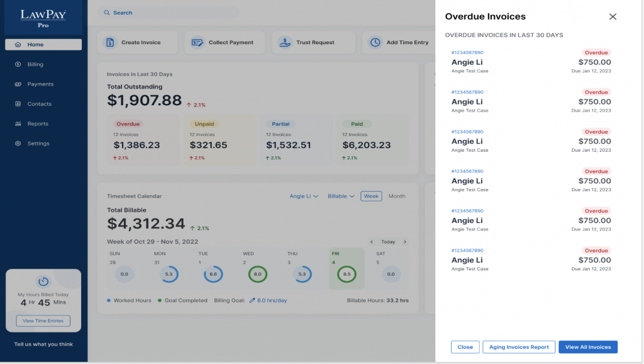Switch timesheet calendar to Week view
The width and height of the screenshot is (644, 364).
pyautogui.click(x=371, y=196)
